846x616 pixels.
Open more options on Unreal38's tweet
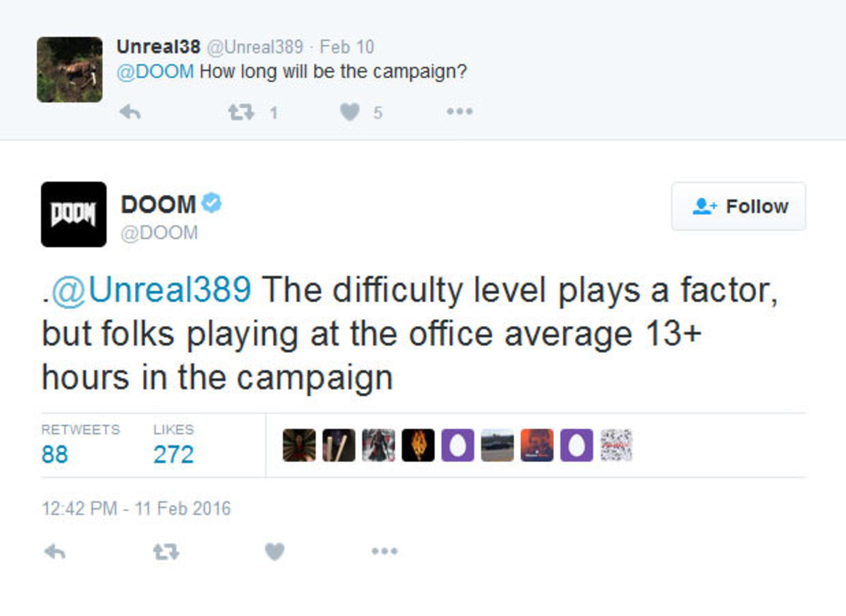460,111
